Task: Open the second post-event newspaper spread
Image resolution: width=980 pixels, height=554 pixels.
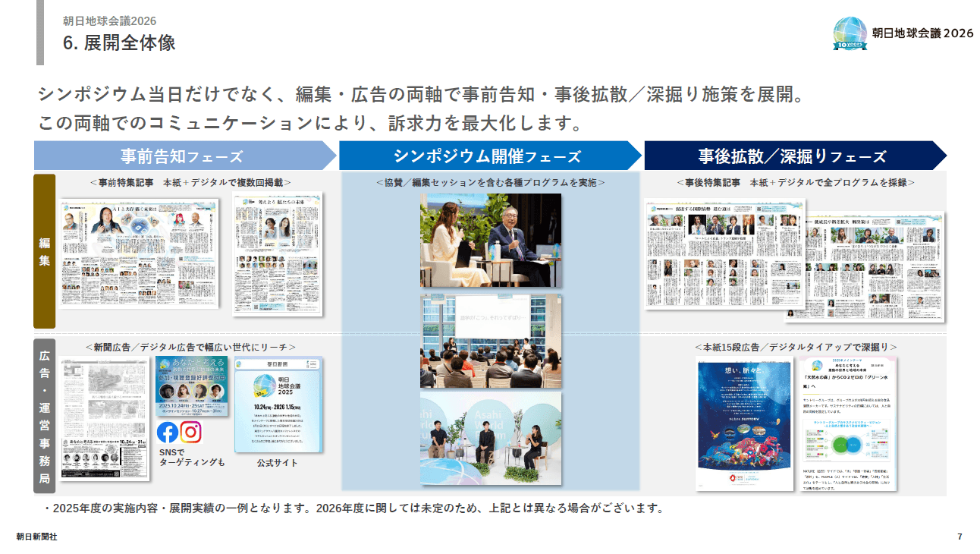Action: coord(875,266)
